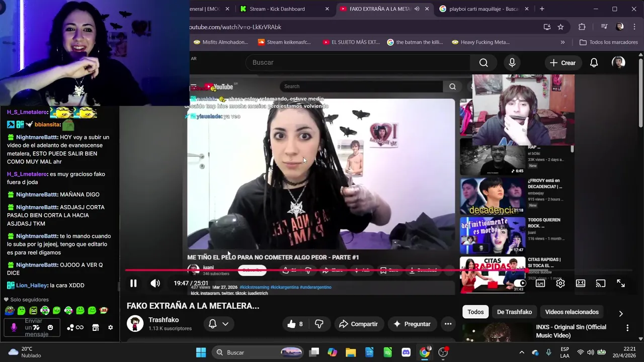Dislike the video
Image resolution: width=644 pixels, height=362 pixels.
(x=319, y=324)
